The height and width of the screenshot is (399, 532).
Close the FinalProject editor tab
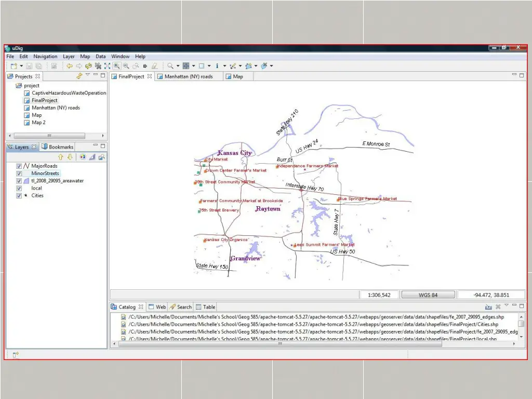coord(149,76)
